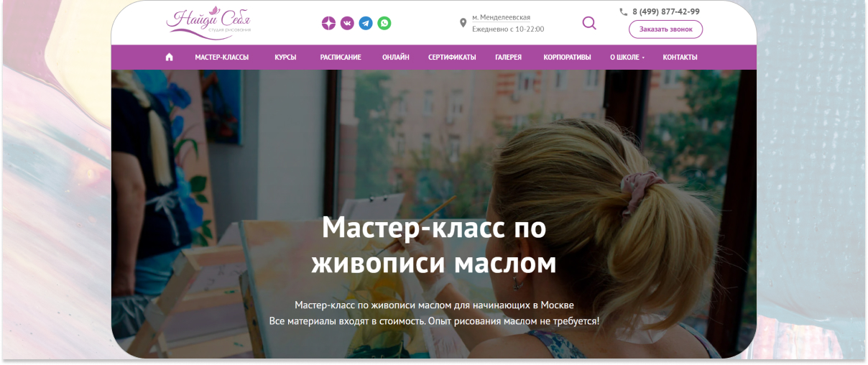
Task: Open the WhatsApp chat icon
Action: click(x=384, y=23)
